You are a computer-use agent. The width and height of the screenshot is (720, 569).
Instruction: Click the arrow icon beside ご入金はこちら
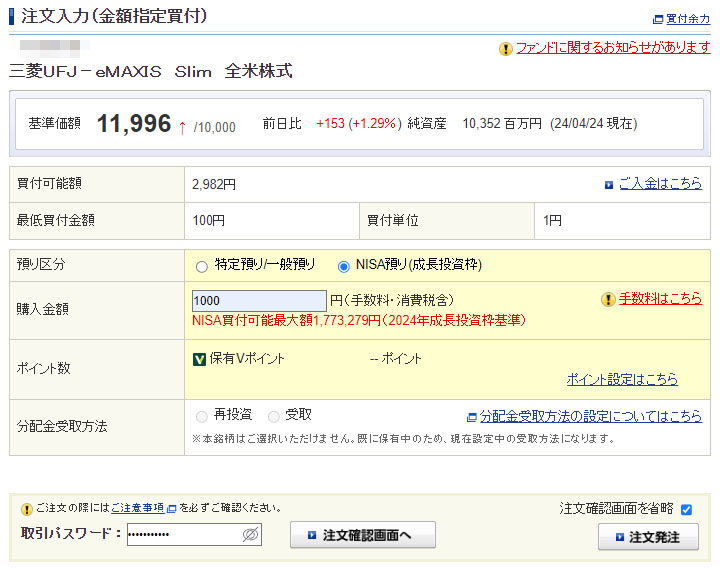609,185
